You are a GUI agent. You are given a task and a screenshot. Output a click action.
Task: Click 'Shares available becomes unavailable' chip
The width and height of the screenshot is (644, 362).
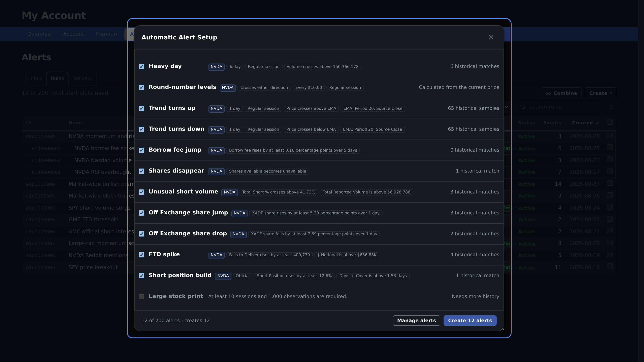pyautogui.click(x=267, y=171)
